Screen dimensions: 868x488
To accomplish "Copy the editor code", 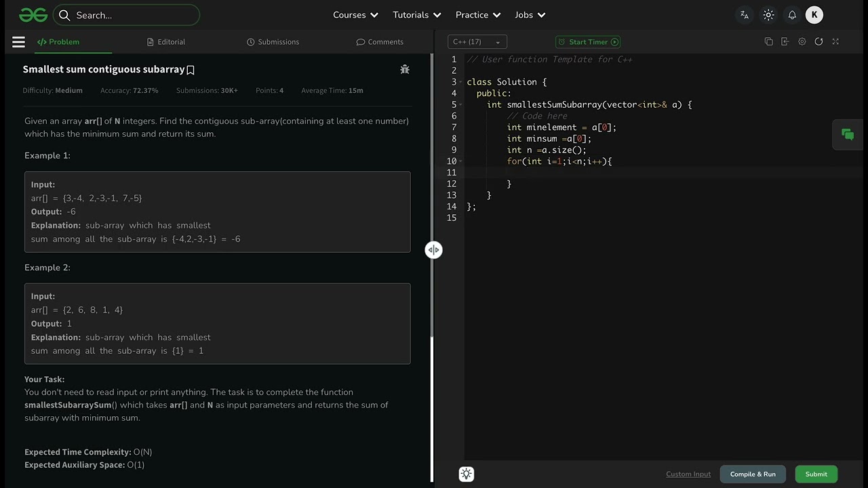I will tap(768, 42).
